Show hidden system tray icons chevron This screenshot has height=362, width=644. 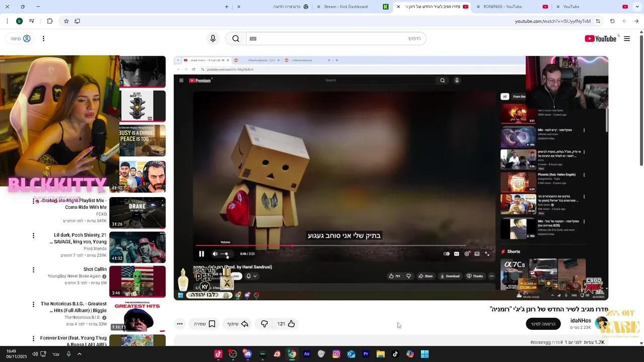point(79,354)
